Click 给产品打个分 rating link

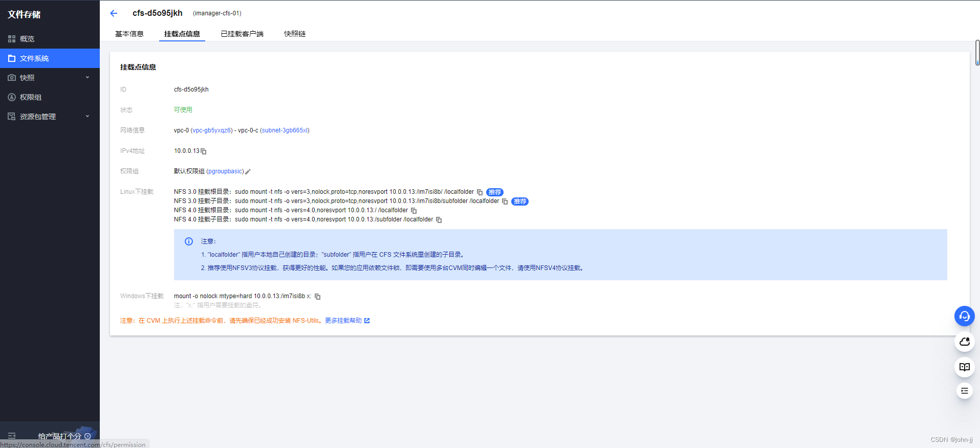click(64, 436)
